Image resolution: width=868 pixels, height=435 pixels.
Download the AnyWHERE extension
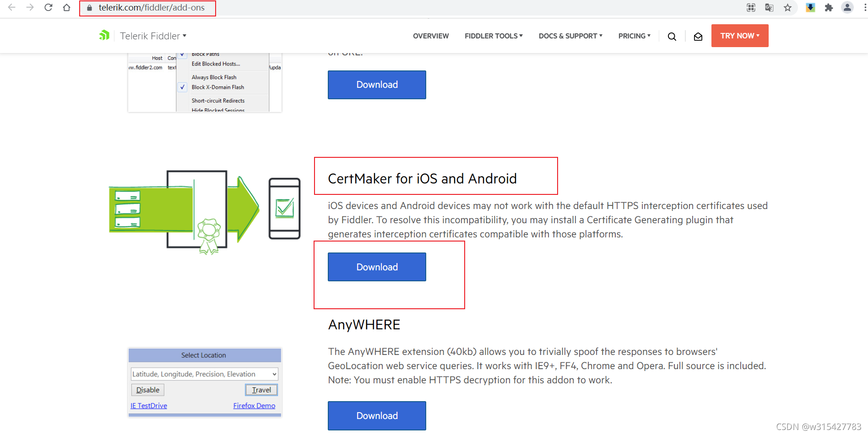(377, 415)
